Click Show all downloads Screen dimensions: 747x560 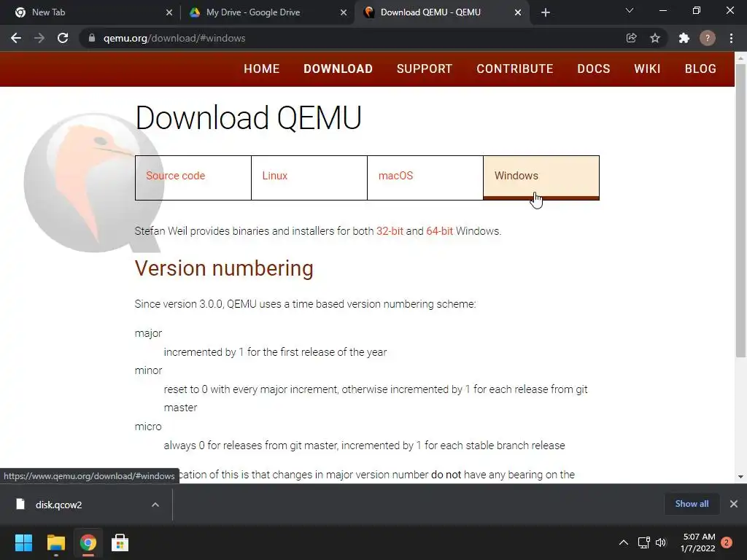coord(692,504)
